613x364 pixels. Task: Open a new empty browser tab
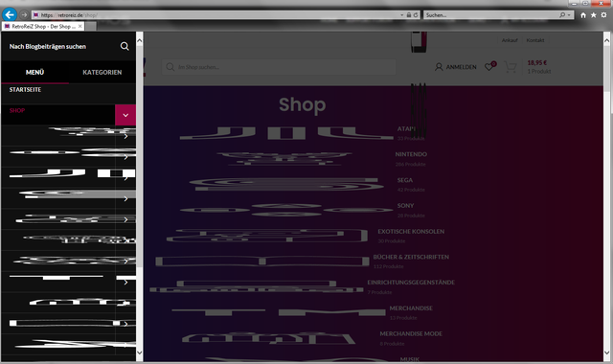pos(90,26)
